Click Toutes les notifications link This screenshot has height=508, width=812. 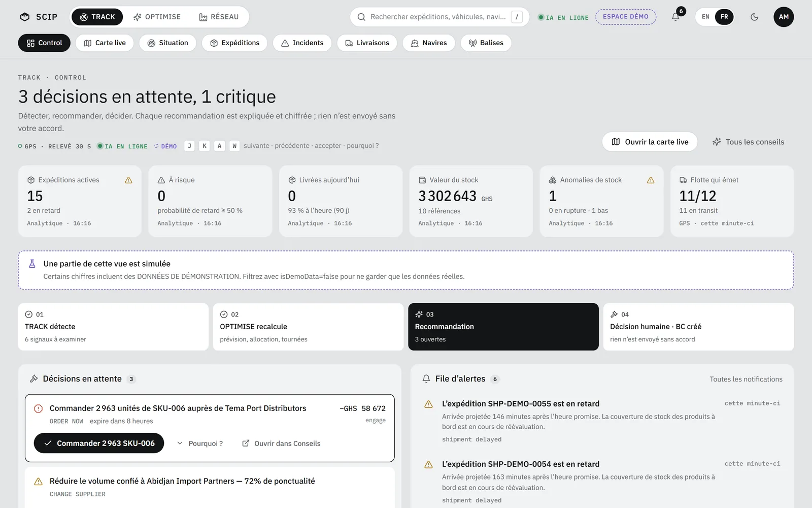coord(746,379)
